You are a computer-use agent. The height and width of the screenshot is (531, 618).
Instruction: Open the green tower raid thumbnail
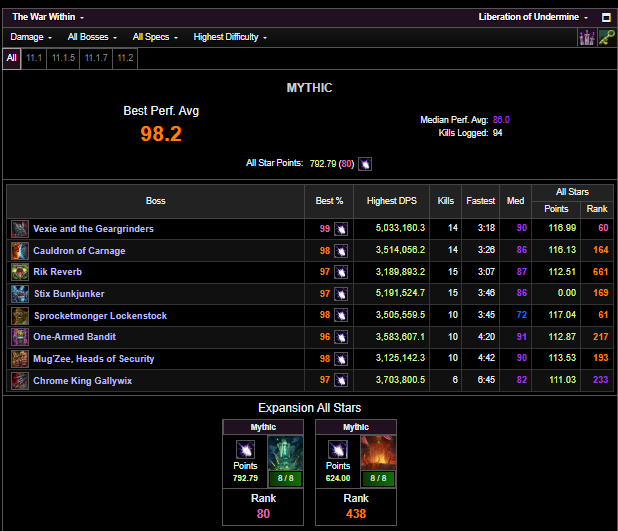(285, 453)
